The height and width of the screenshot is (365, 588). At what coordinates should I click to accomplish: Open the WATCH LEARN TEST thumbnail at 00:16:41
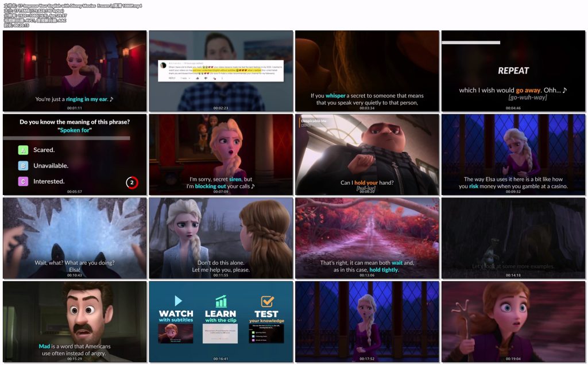coord(221,321)
